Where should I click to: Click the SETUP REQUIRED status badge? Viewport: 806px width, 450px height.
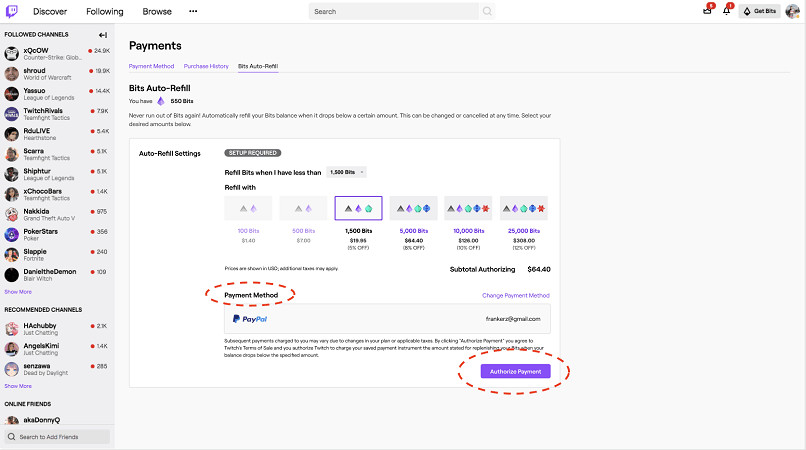pos(252,153)
